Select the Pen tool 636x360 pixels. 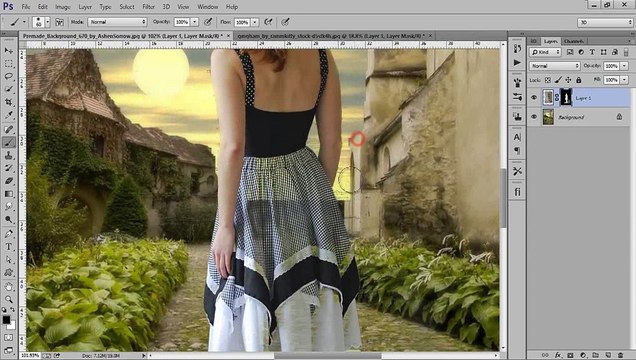pyautogui.click(x=9, y=234)
